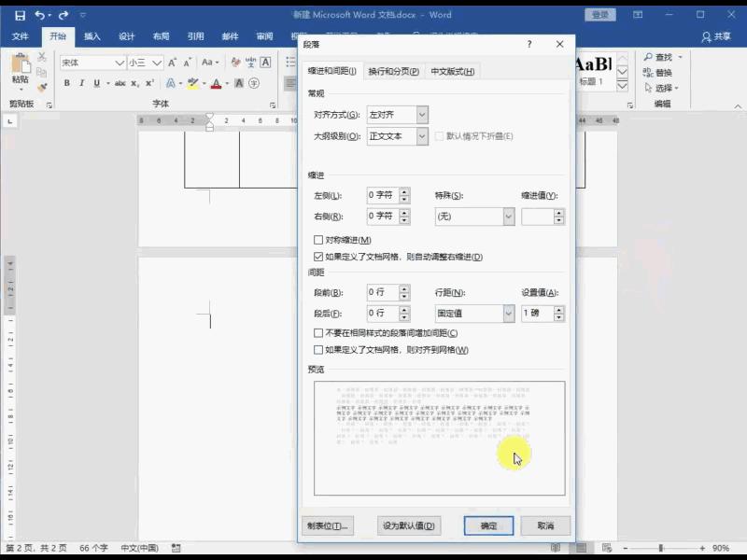Image resolution: width=747 pixels, height=560 pixels.
Task: Increase 段前 spacing with the up stepper
Action: [x=405, y=288]
